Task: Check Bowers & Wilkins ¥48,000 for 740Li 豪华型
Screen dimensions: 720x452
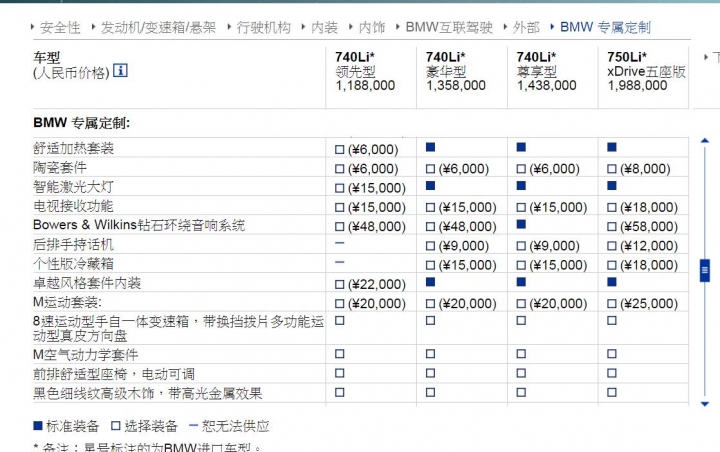Action: point(430,226)
